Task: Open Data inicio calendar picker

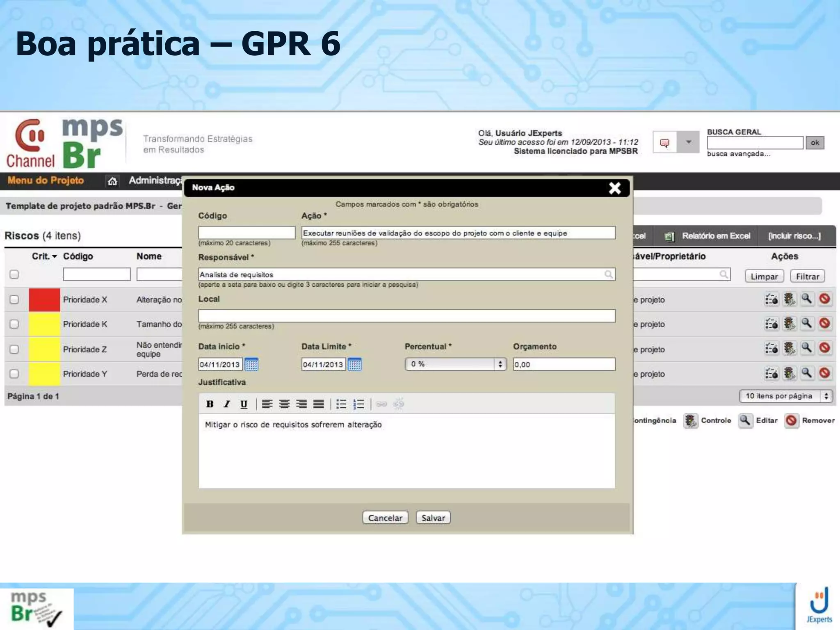Action: pos(251,364)
